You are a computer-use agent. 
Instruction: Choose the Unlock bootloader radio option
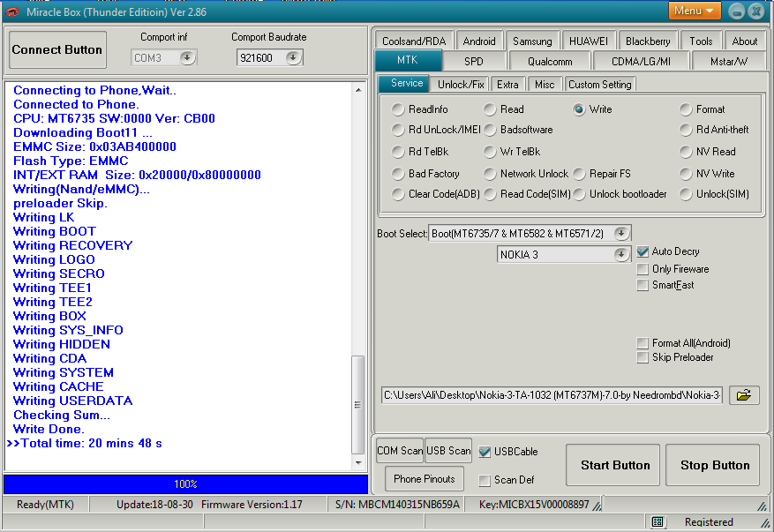pyautogui.click(x=579, y=194)
